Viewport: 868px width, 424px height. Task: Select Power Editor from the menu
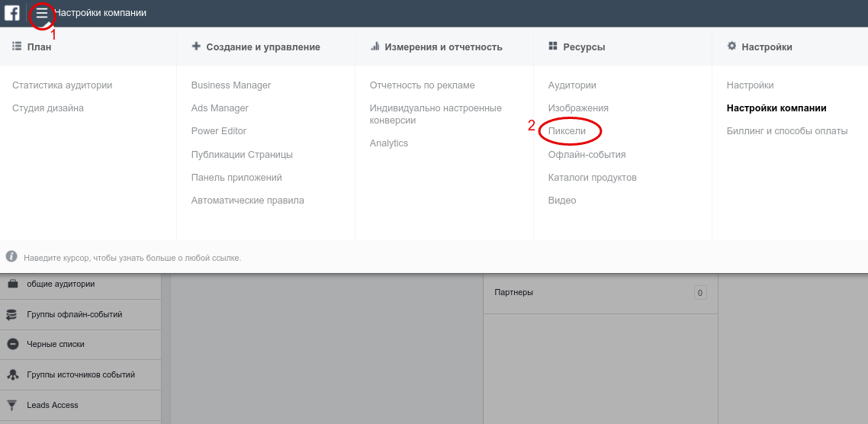tap(219, 131)
